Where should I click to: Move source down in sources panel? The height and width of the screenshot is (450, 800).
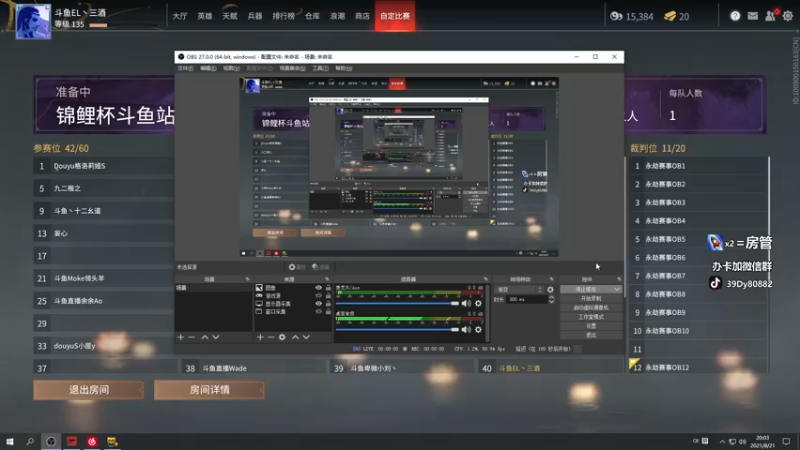click(306, 337)
